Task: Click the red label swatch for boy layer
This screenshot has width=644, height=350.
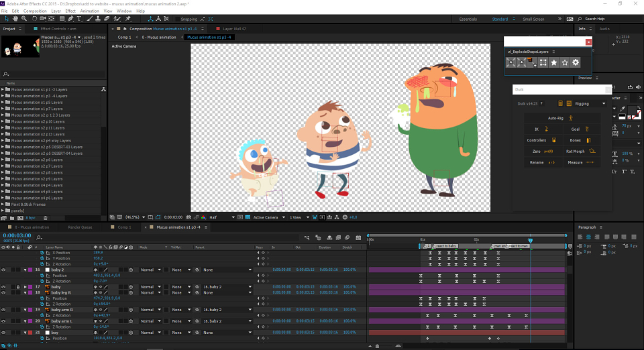Action: 30,333
